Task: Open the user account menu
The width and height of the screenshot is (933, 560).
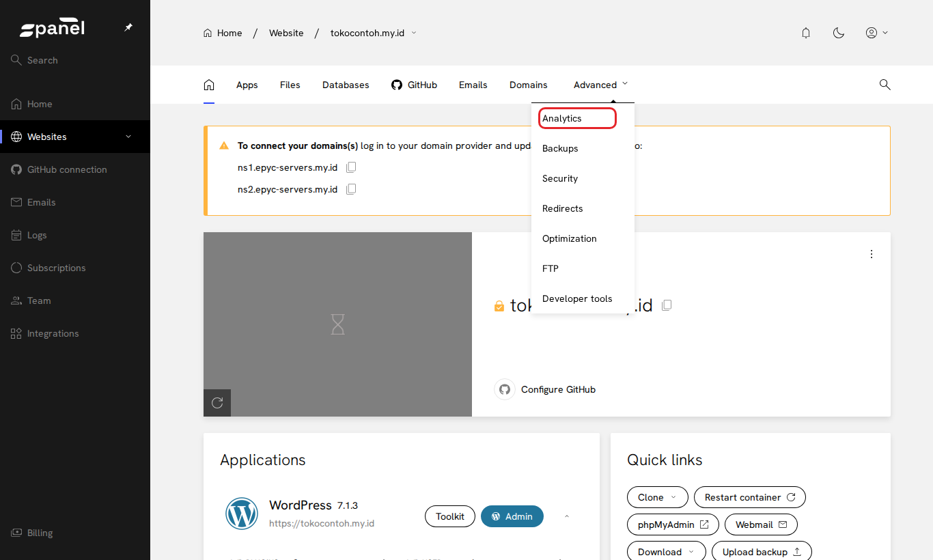Action: (876, 33)
